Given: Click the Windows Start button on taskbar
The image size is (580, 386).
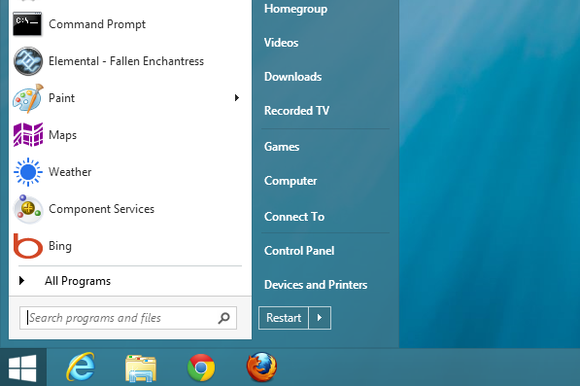Looking at the screenshot, I should click(x=23, y=368).
